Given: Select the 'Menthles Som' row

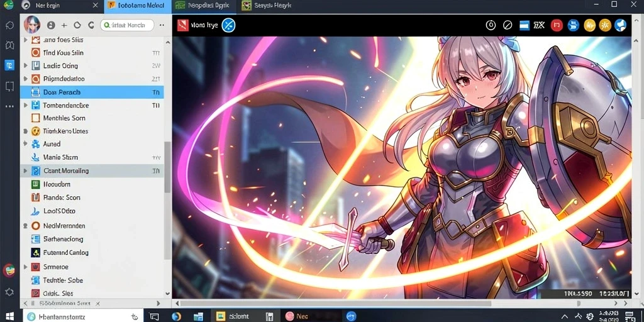Looking at the screenshot, I should pyautogui.click(x=92, y=118).
